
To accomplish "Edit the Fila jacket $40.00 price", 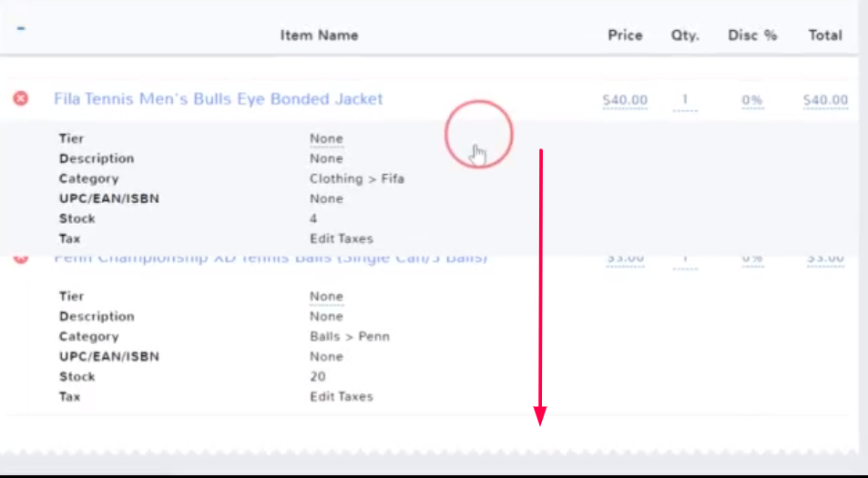I will (x=625, y=100).
